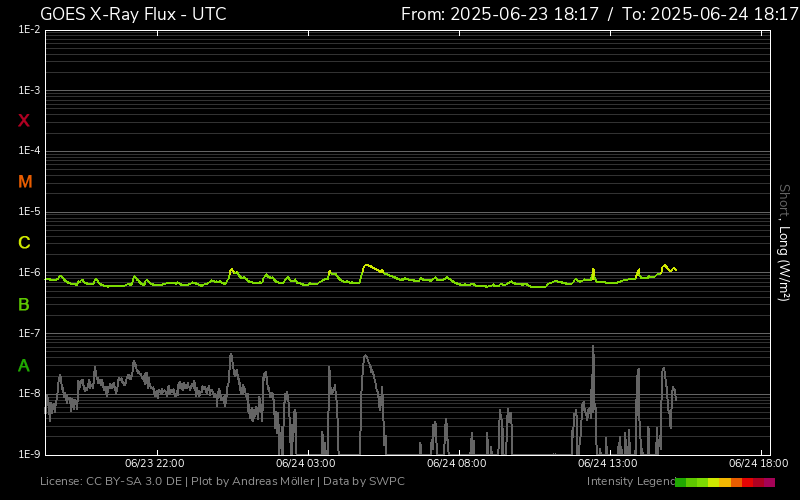Click the 1E-9 y-axis label

click(x=29, y=454)
